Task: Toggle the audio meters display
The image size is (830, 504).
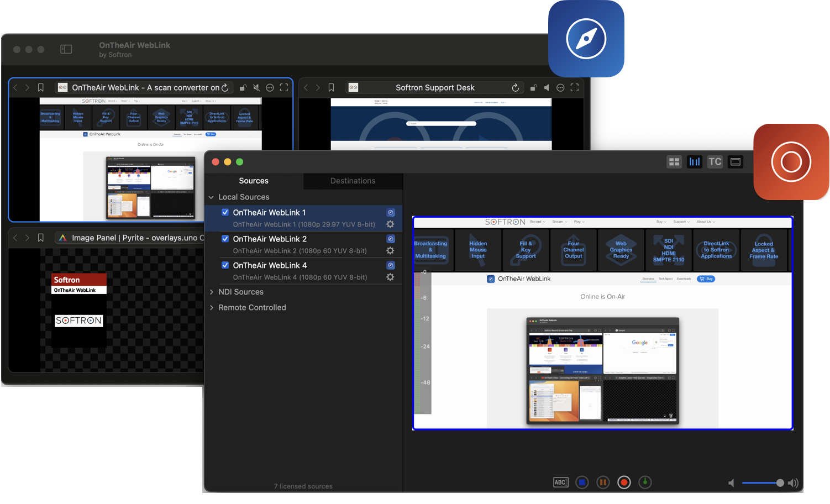Action: [x=695, y=162]
